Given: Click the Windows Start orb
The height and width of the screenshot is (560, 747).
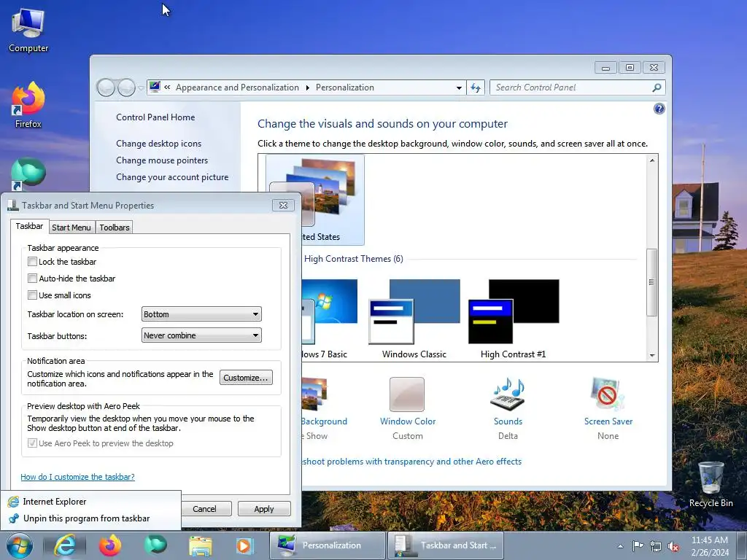Looking at the screenshot, I should coord(20,545).
